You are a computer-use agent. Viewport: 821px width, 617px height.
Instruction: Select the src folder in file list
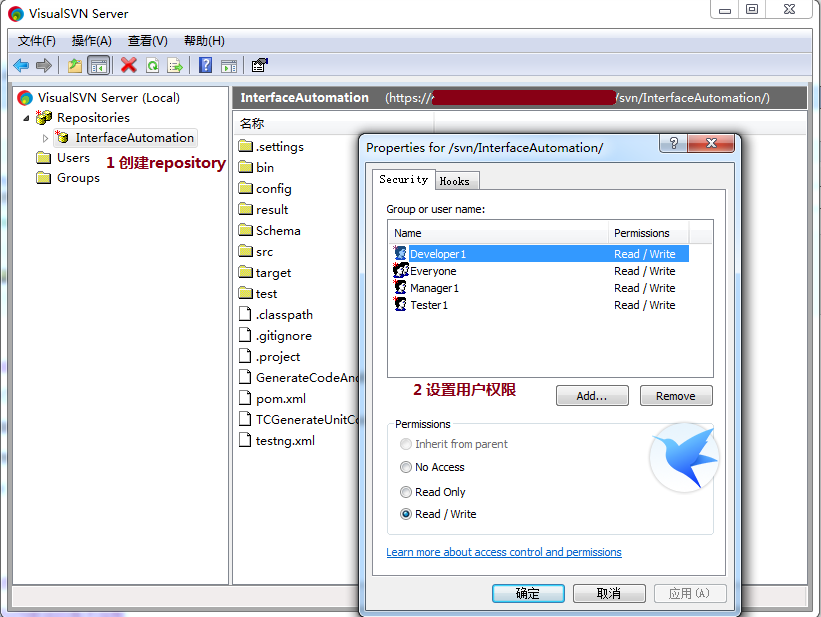point(256,251)
